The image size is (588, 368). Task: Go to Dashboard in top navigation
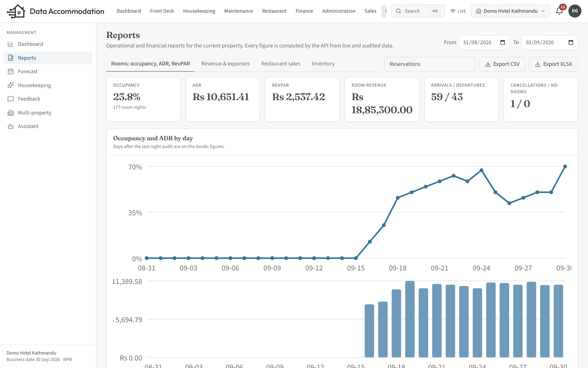click(x=129, y=11)
